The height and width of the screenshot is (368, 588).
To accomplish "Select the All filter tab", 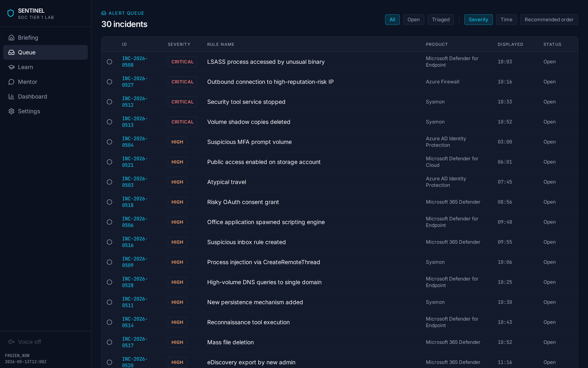I will [x=392, y=19].
